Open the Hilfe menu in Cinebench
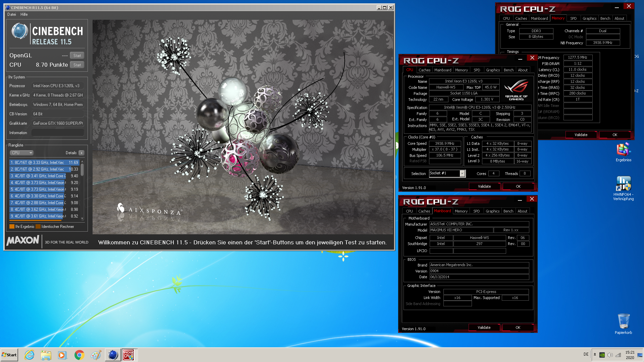 pos(24,14)
